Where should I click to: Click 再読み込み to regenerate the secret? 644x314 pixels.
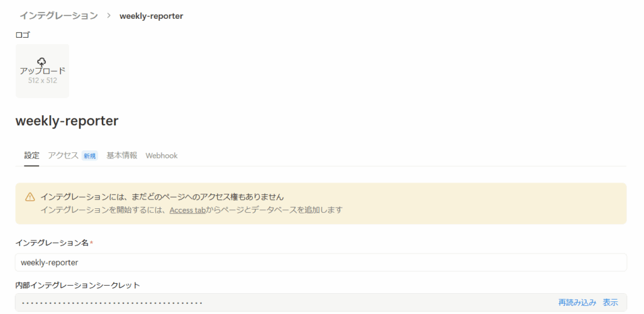point(577,303)
